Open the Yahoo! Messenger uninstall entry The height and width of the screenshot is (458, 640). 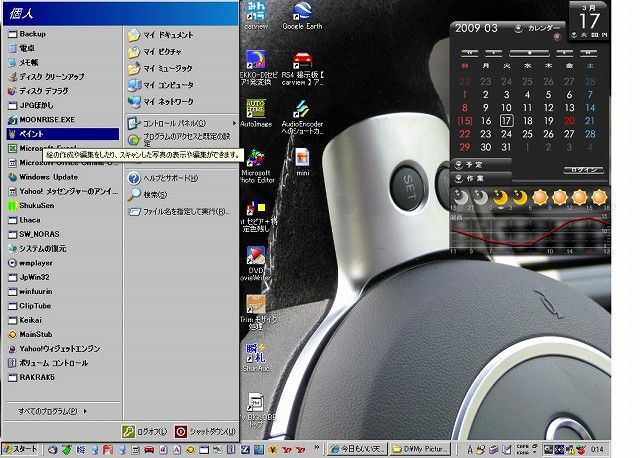coord(62,191)
